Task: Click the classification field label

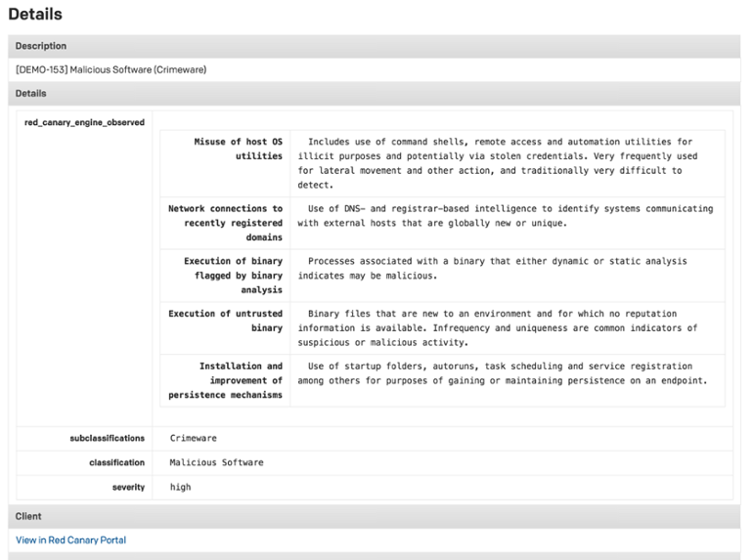Action: pos(116,462)
